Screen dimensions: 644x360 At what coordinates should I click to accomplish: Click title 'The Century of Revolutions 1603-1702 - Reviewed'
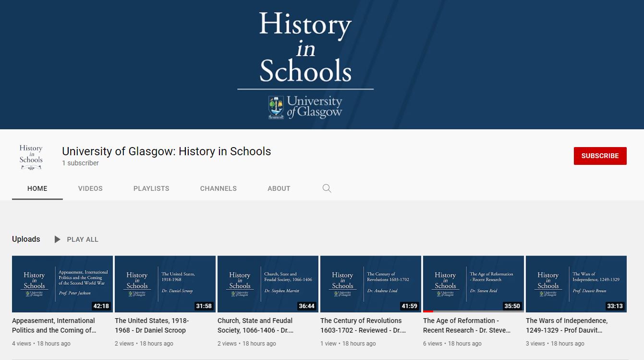coord(364,325)
